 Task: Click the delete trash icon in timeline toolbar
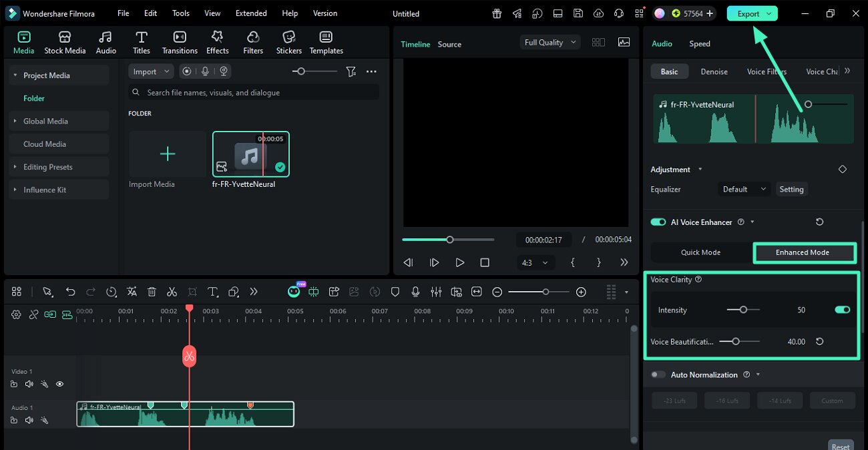(x=152, y=292)
